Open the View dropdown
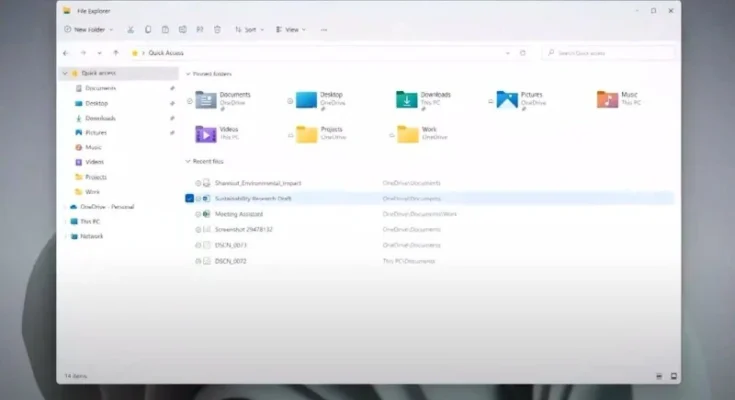 click(x=291, y=30)
